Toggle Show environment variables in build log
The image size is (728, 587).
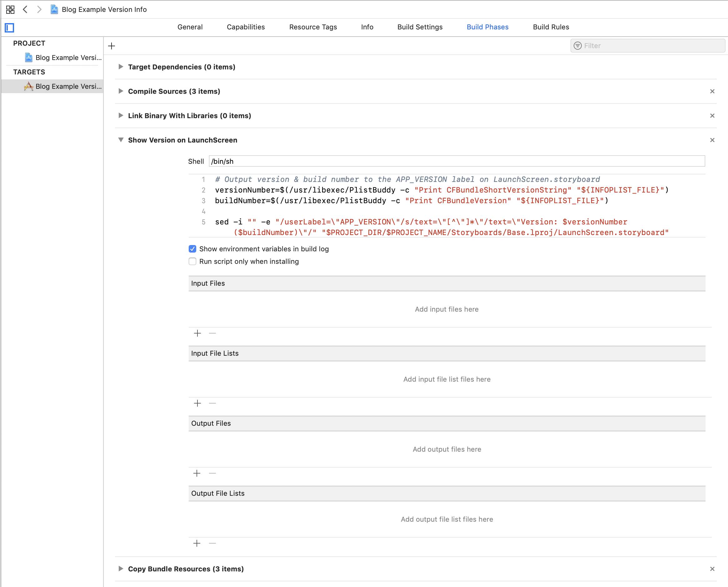pyautogui.click(x=192, y=249)
